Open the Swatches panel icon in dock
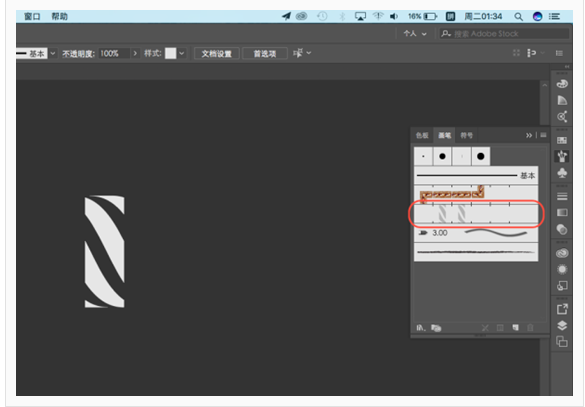585x407 pixels. pyautogui.click(x=562, y=140)
